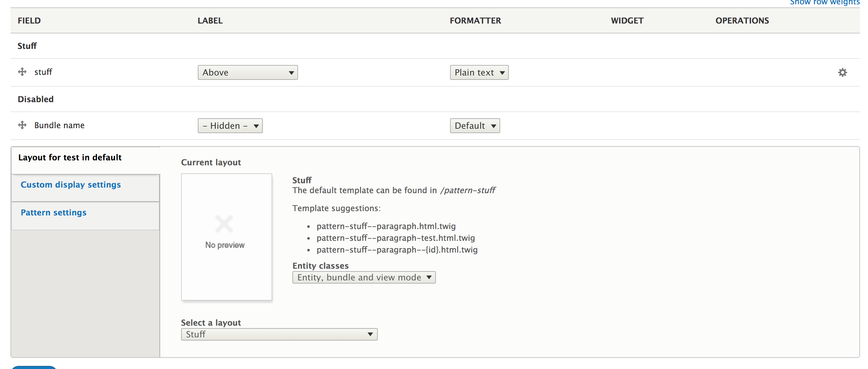Click the drag handle next to stuff field
The width and height of the screenshot is (868, 369).
[22, 72]
